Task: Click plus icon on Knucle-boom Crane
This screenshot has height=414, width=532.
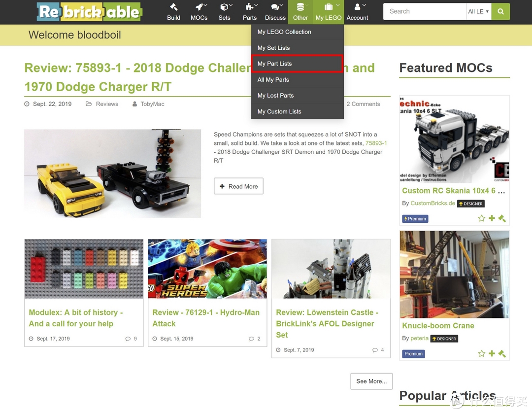Action: click(492, 353)
